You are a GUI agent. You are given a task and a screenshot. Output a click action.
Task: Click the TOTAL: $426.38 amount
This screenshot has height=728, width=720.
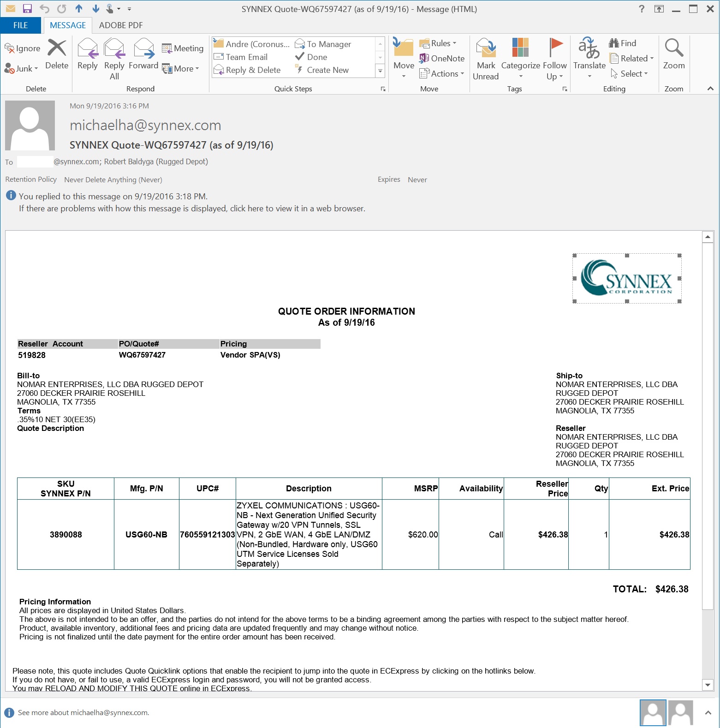(x=650, y=589)
